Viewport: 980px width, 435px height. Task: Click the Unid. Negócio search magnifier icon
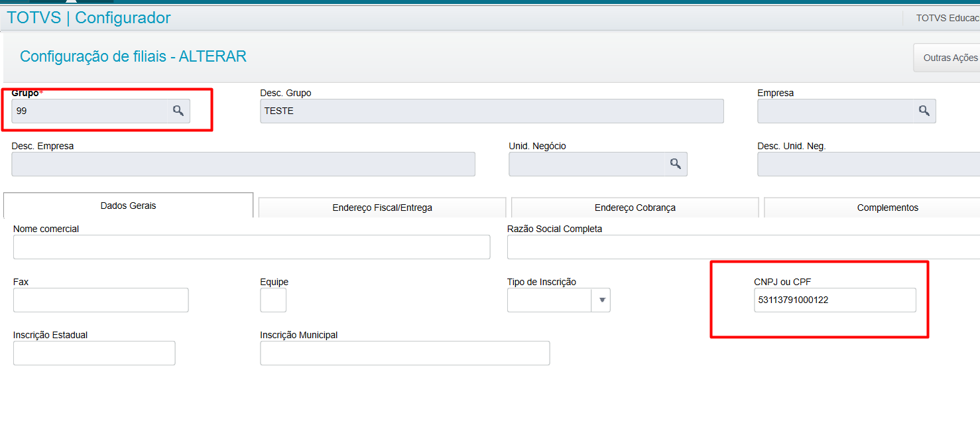(676, 164)
